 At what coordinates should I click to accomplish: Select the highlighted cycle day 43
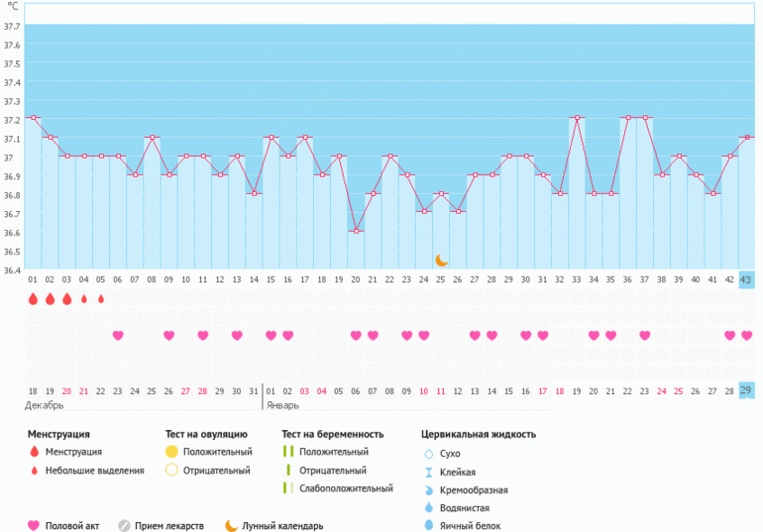tap(746, 280)
